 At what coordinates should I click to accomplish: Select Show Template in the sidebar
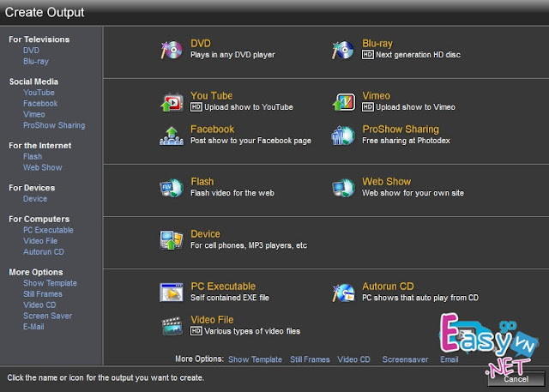pos(50,283)
